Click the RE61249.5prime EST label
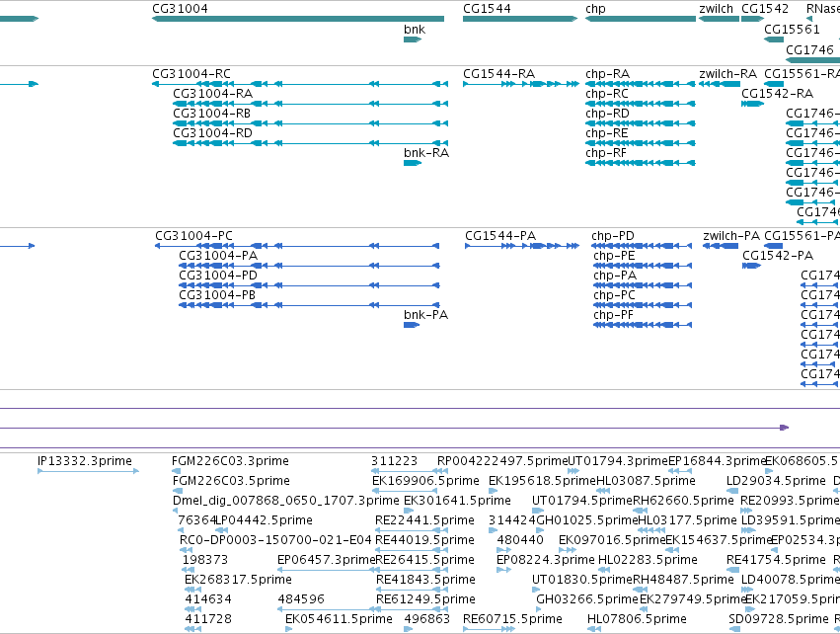This screenshot has width=840, height=634. coord(425,599)
